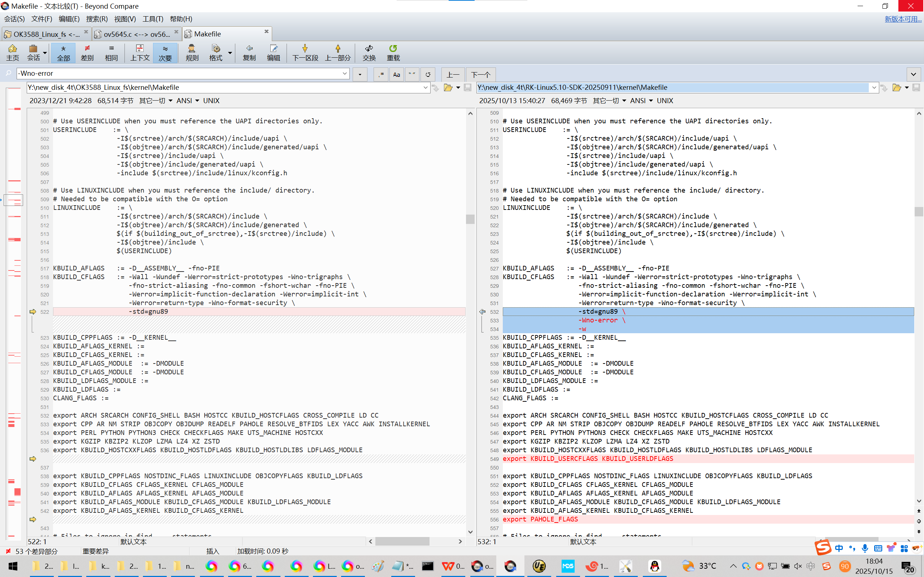Open the left file browse folder icon
This screenshot has height=577, width=924.
(448, 88)
